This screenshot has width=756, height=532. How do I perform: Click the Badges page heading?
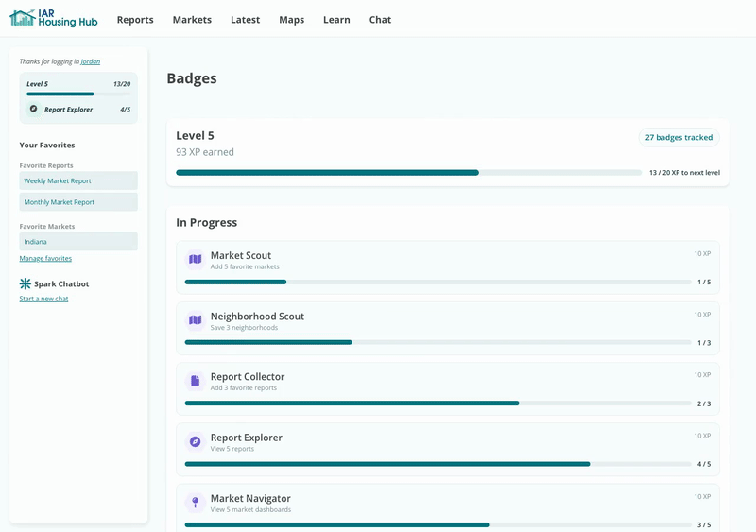192,78
